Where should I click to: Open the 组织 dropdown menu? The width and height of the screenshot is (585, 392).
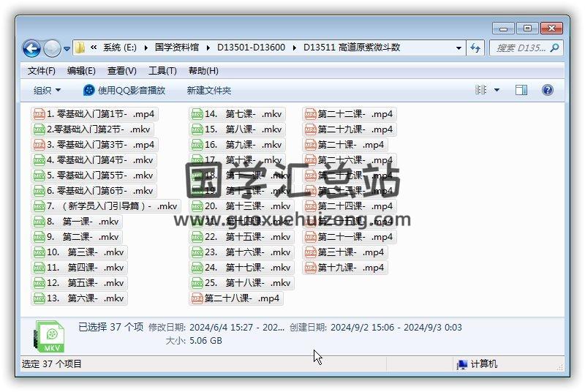coord(47,90)
